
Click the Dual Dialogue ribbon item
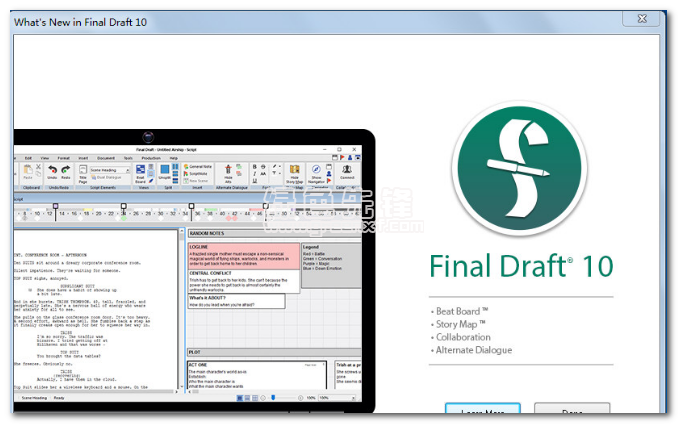tap(106, 177)
